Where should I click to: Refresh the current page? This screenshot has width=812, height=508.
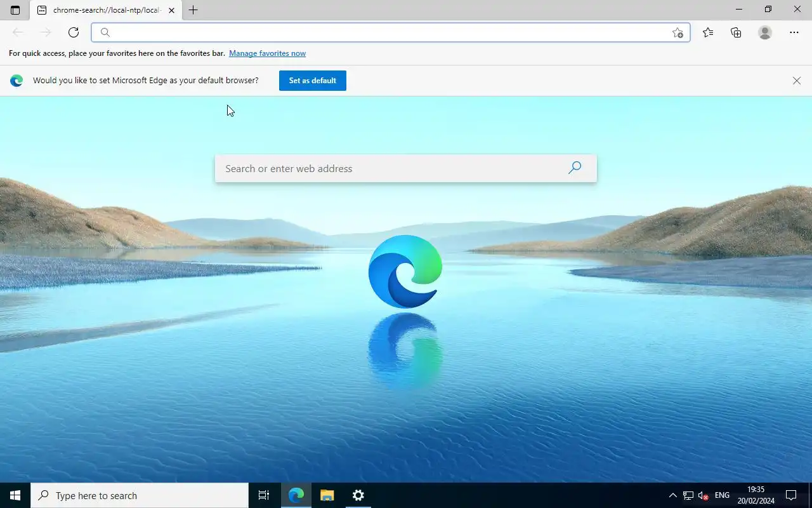coord(74,32)
